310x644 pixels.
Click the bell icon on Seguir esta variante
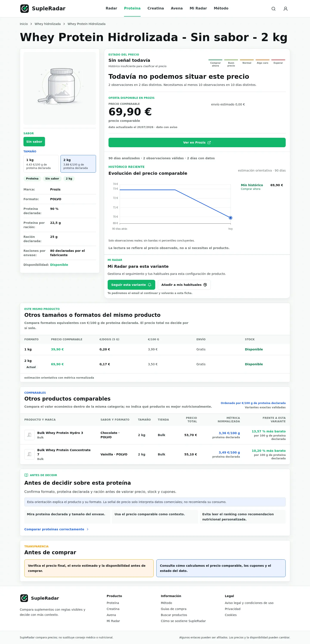150,285
